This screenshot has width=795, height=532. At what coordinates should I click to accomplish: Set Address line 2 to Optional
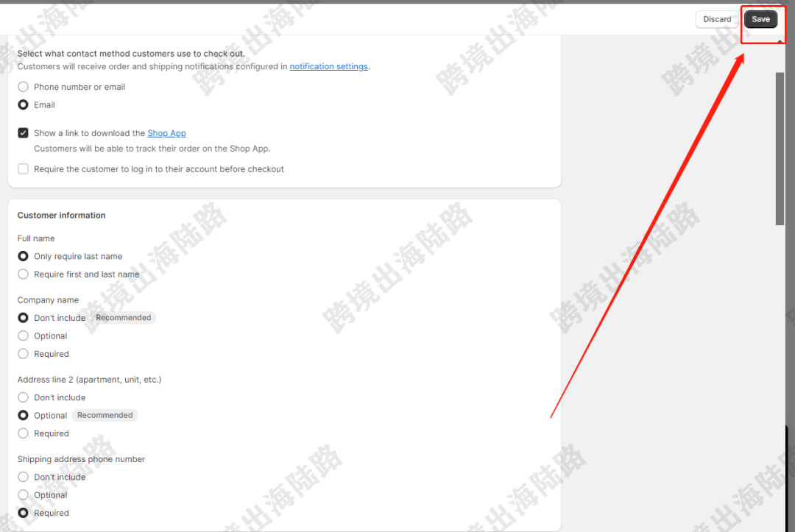point(23,416)
